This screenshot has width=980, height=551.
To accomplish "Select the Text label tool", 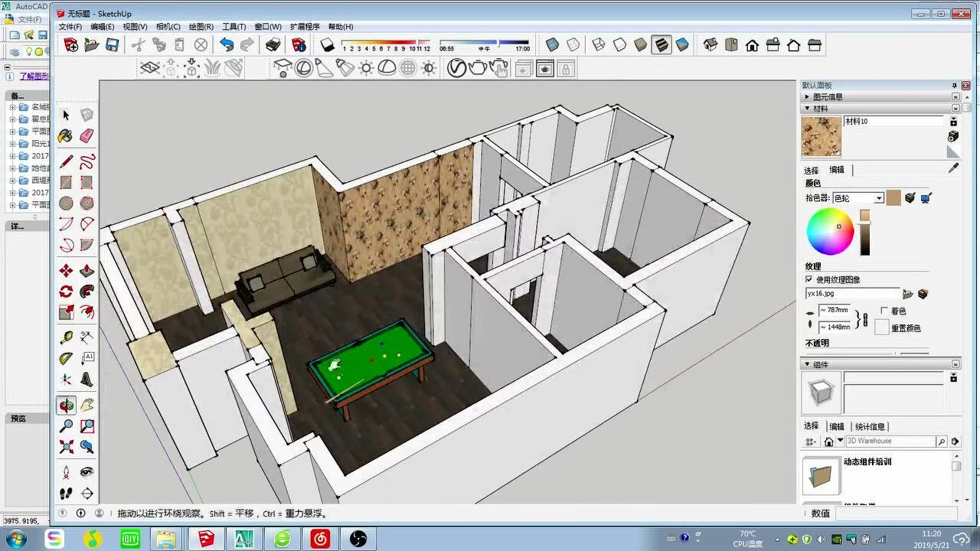I will click(87, 358).
